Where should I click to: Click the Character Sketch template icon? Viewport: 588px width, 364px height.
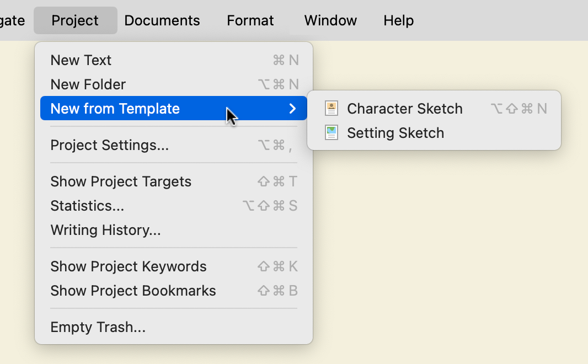332,109
